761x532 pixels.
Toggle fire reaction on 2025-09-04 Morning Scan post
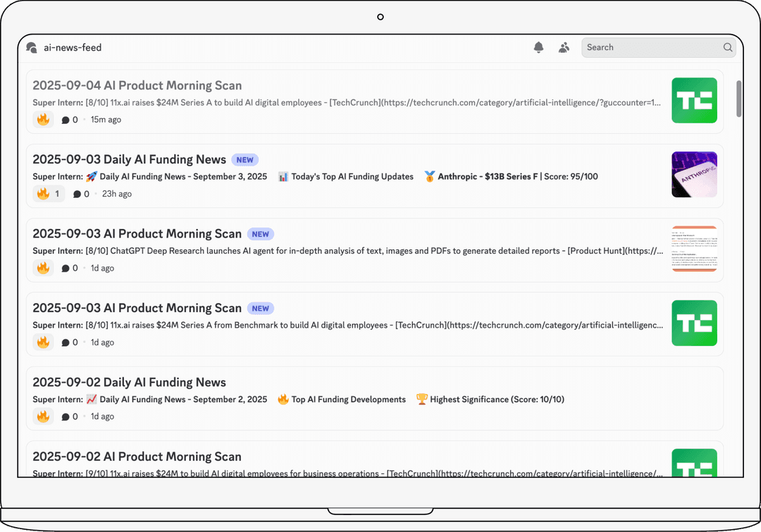[43, 120]
